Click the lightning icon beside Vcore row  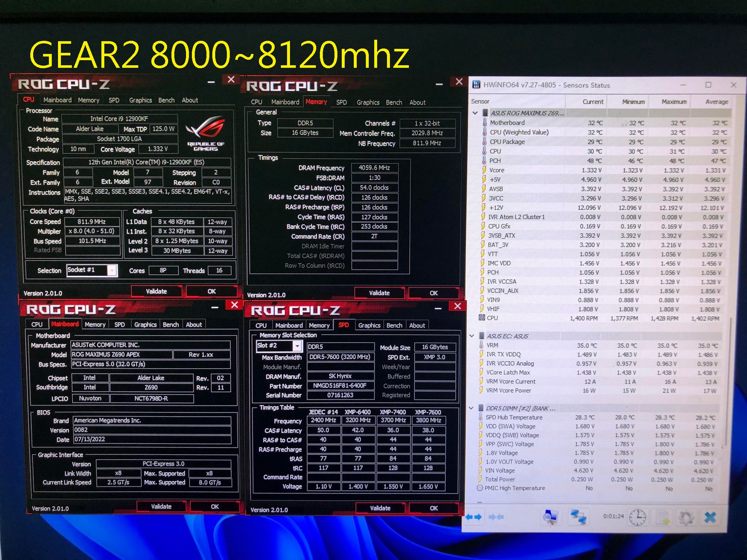(x=484, y=170)
